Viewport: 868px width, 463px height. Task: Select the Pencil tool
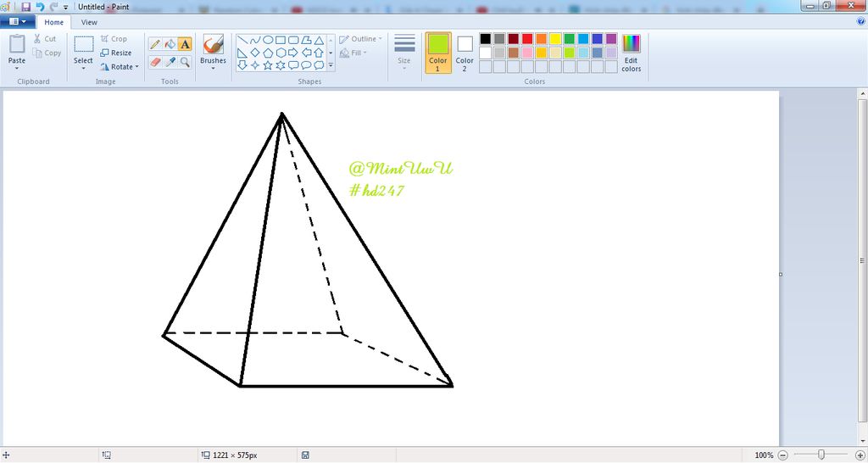tap(155, 44)
